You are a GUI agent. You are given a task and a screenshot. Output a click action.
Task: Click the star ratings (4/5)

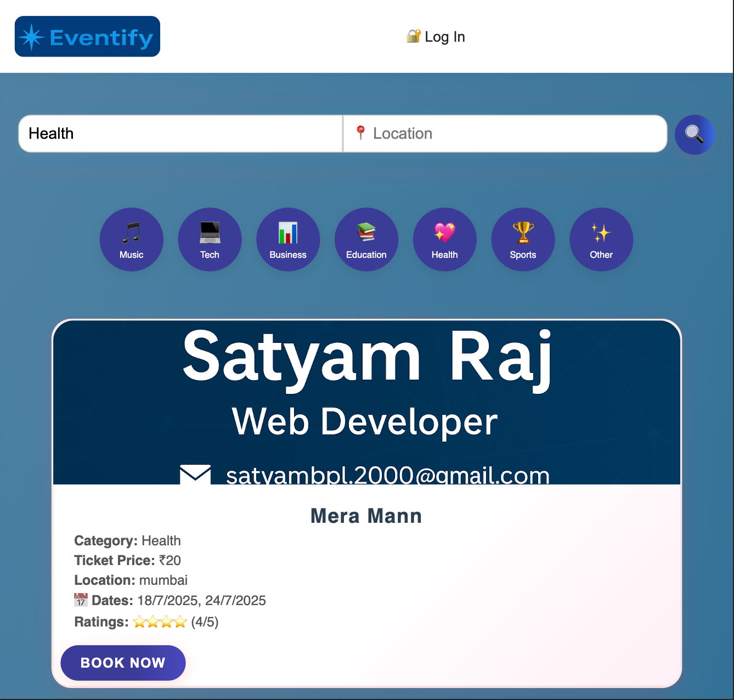(146, 622)
